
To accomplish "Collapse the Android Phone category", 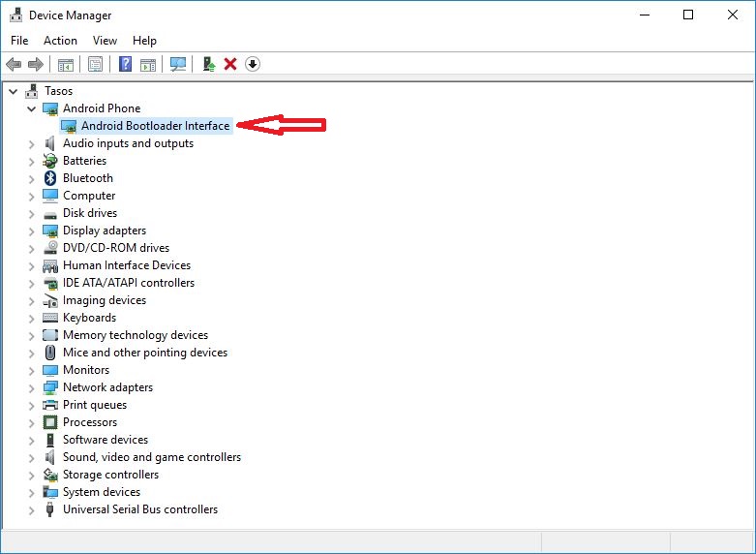I will coord(31,108).
